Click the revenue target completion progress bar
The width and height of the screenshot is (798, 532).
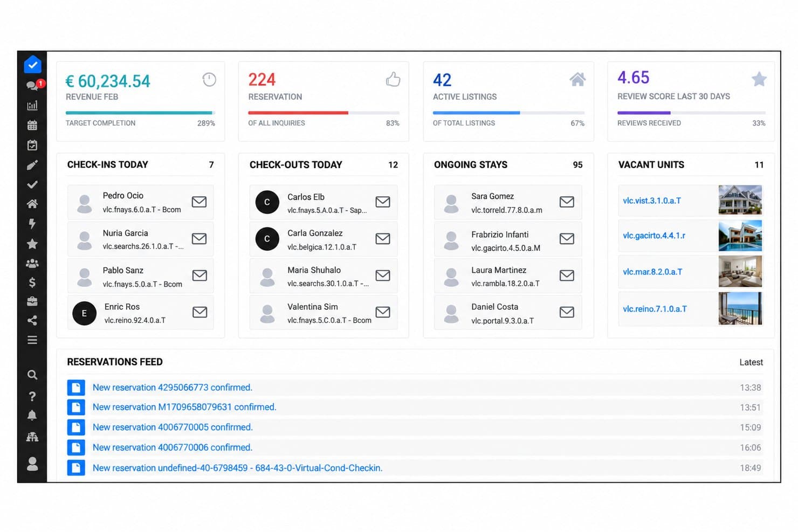point(140,113)
